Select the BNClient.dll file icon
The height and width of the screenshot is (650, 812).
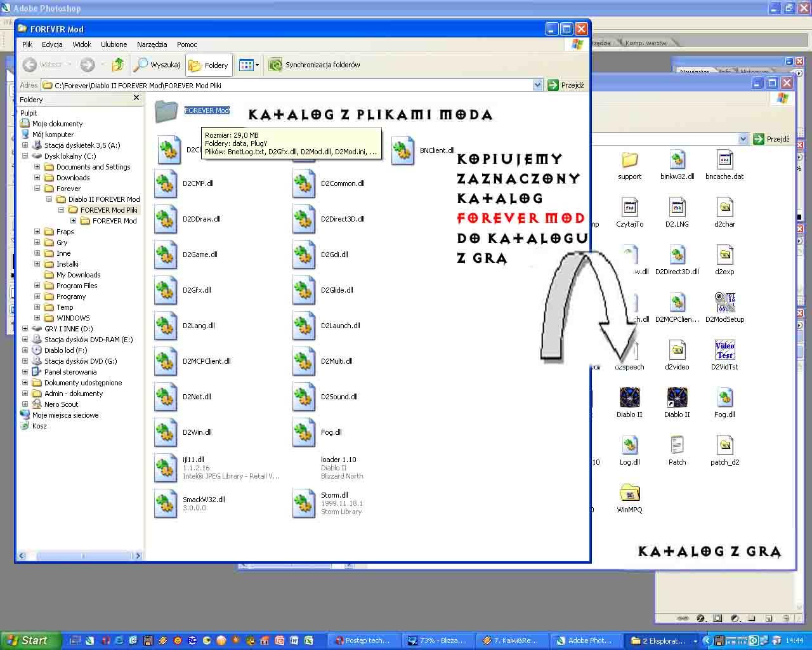tap(403, 151)
